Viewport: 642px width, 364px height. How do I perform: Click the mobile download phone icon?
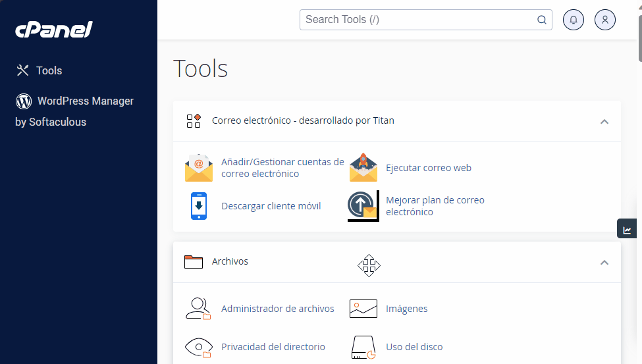[x=199, y=206]
